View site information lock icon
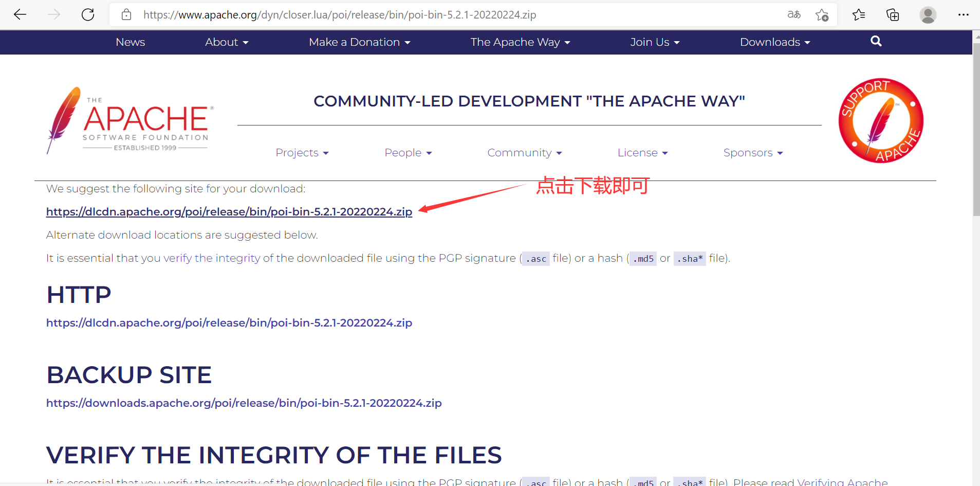 tap(126, 14)
